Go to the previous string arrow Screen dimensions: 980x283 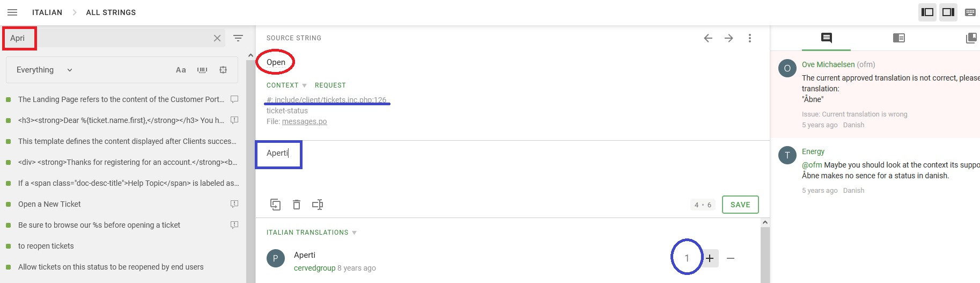[708, 38]
